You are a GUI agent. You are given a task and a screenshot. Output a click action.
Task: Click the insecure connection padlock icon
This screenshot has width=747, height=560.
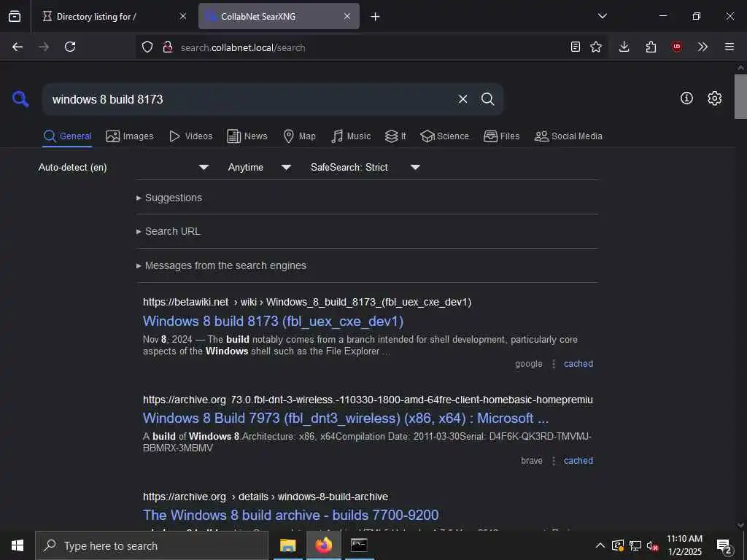point(168,47)
